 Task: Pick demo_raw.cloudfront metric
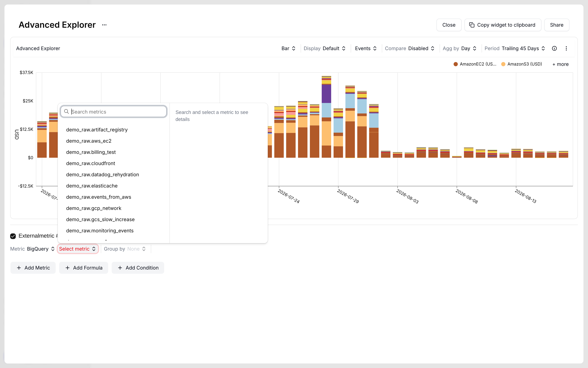click(x=113, y=163)
